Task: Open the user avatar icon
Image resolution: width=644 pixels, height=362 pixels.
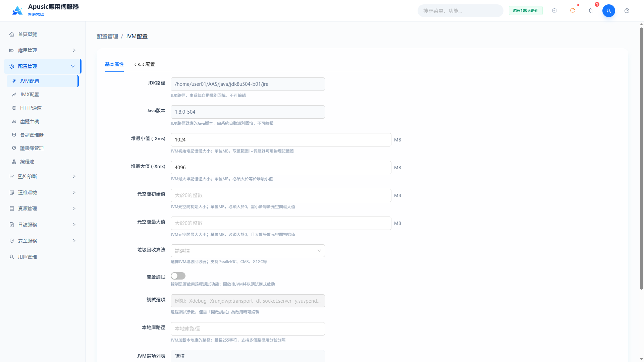Action: (x=609, y=11)
